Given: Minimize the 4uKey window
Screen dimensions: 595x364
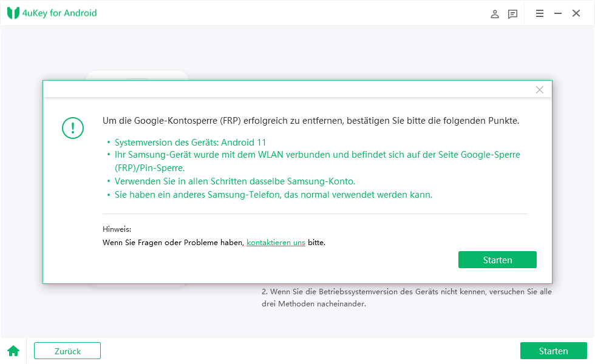Looking at the screenshot, I should (x=558, y=13).
